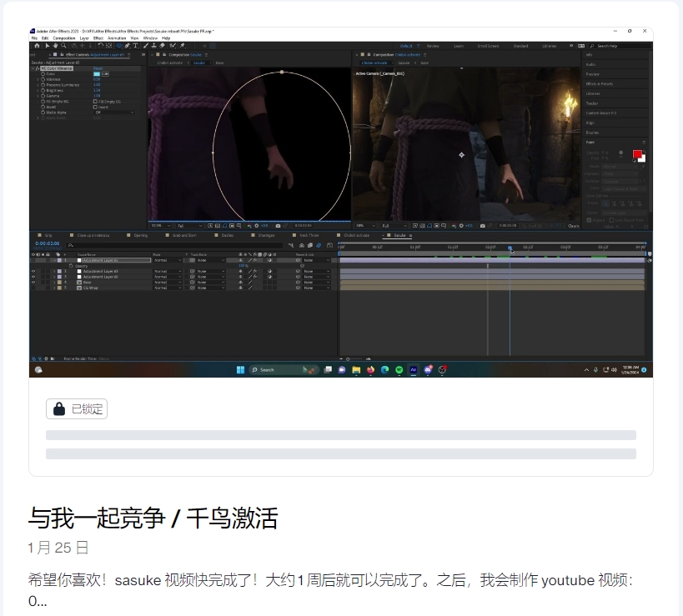This screenshot has height=616, width=683.
Task: Expand the Gamma property
Action: point(38,96)
